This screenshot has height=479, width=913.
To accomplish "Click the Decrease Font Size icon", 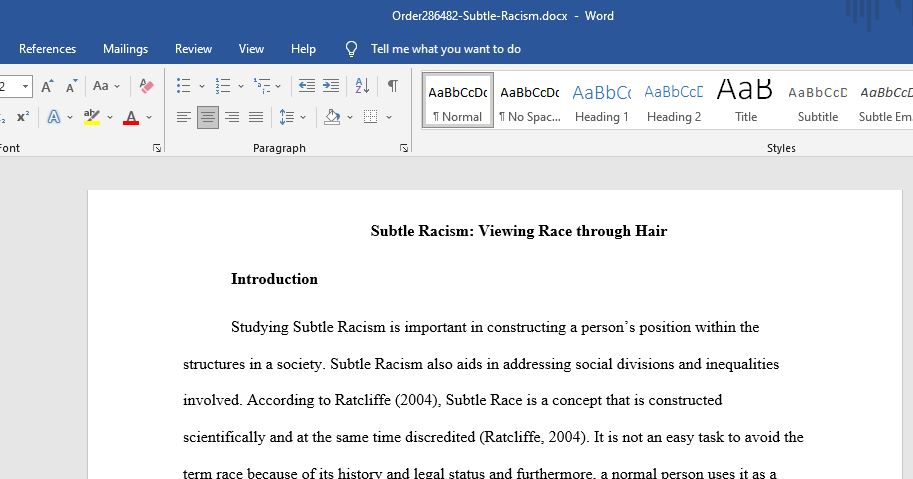I will click(71, 86).
